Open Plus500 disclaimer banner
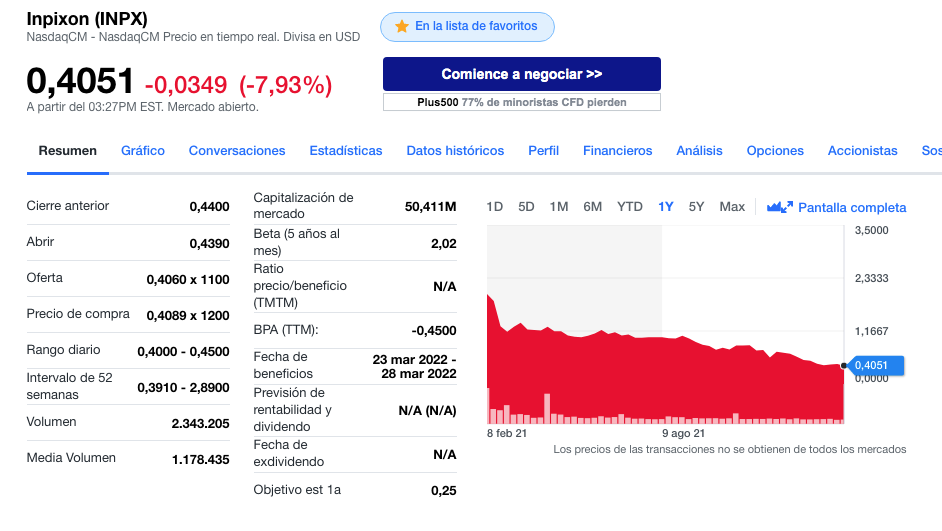Image resolution: width=942 pixels, height=531 pixels. [521, 102]
